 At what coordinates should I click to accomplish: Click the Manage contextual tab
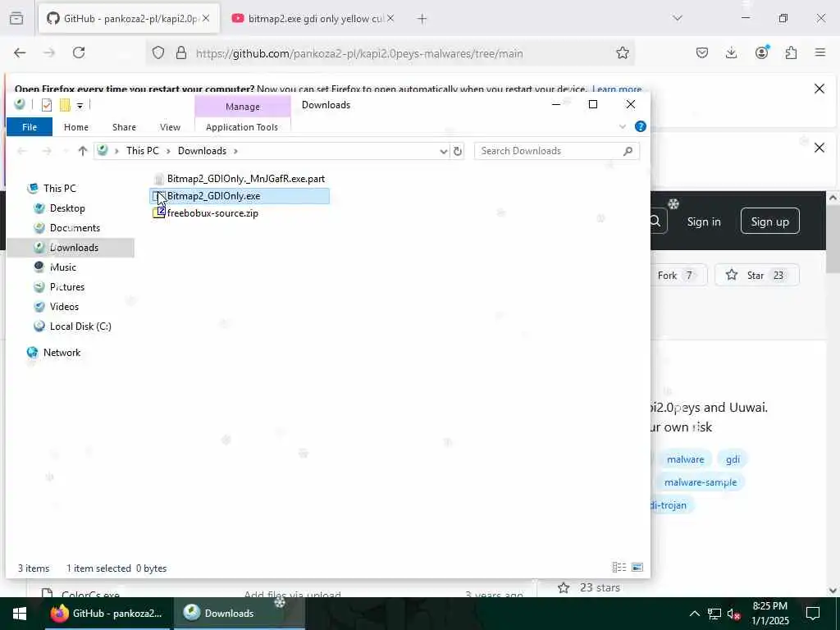(x=242, y=107)
